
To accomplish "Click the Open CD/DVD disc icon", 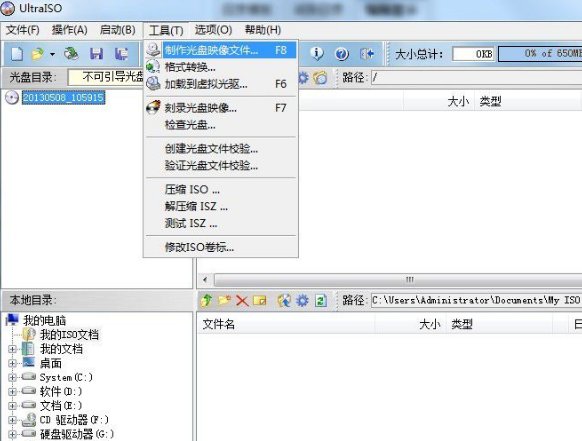I will click(71, 54).
